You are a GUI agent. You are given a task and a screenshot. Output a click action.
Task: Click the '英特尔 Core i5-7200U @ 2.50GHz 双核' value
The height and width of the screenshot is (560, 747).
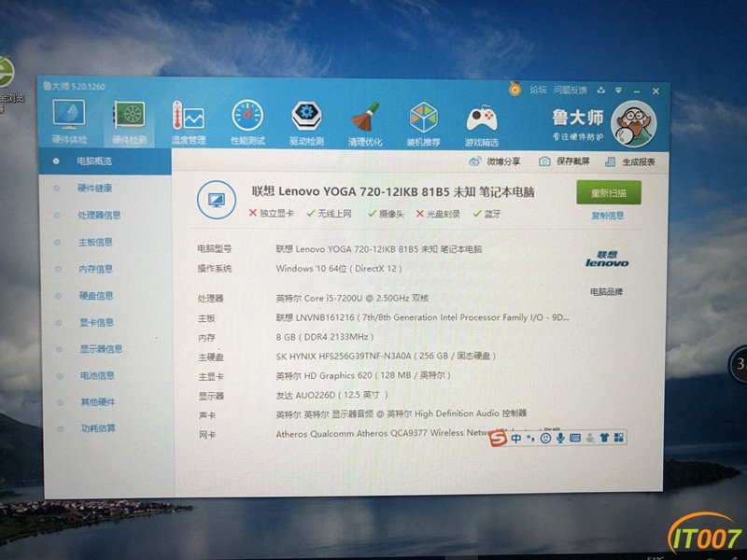point(352,298)
